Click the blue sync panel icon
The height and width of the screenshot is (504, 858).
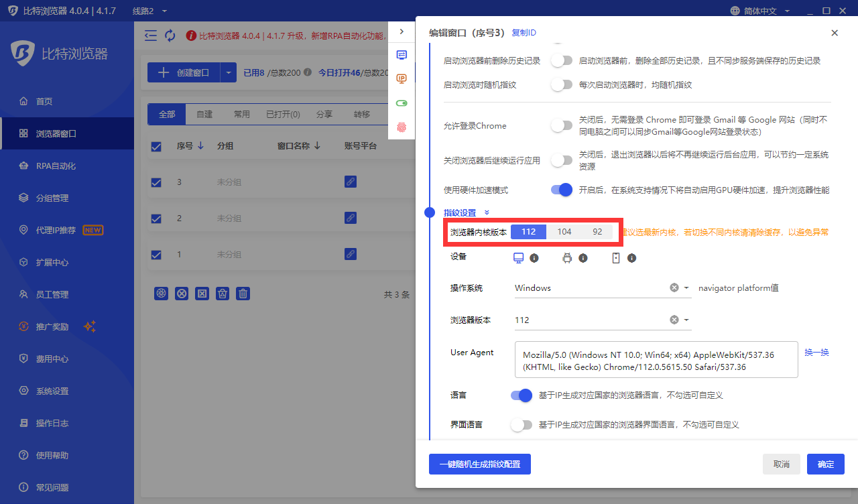tap(402, 55)
